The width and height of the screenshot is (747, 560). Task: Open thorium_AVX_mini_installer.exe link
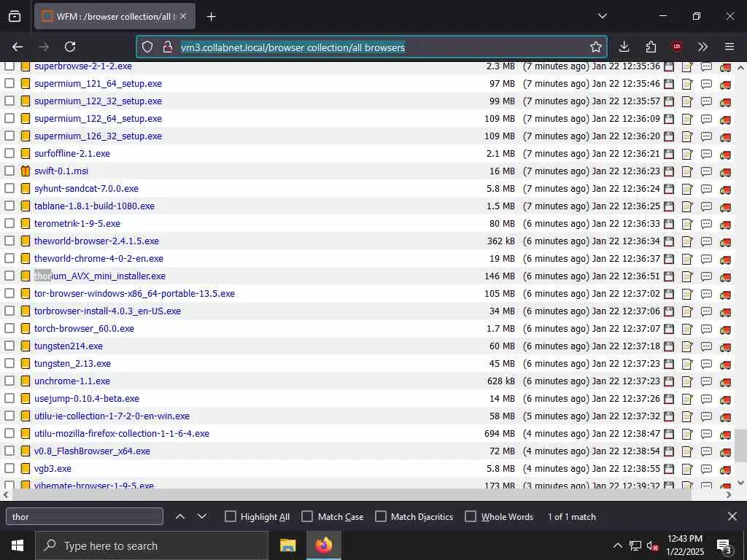100,276
